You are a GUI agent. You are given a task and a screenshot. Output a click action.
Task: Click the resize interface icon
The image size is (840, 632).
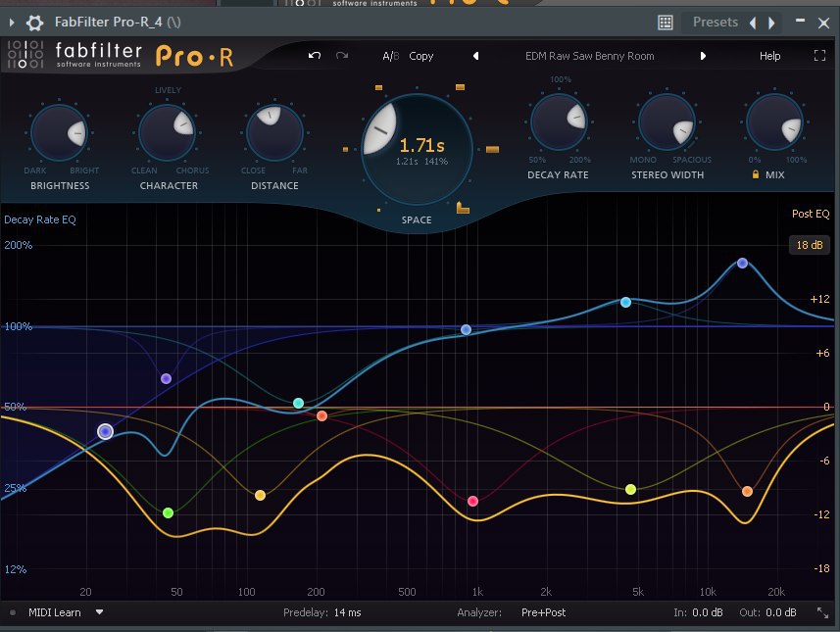point(822,612)
